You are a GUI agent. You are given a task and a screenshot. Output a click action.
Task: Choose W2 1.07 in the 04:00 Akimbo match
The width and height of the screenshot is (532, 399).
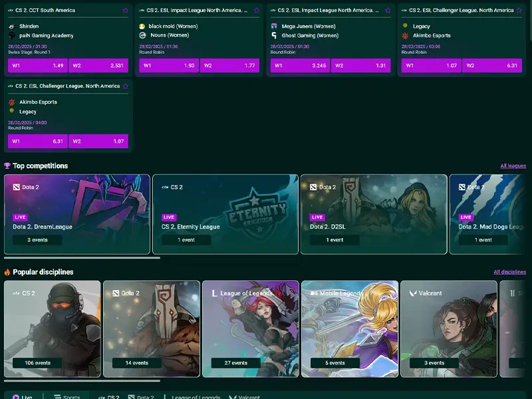98,141
